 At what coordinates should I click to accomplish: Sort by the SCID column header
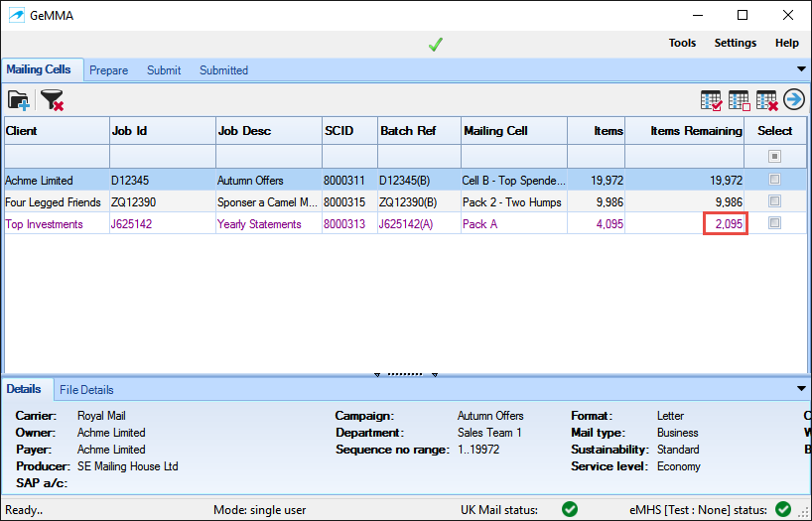(349, 131)
